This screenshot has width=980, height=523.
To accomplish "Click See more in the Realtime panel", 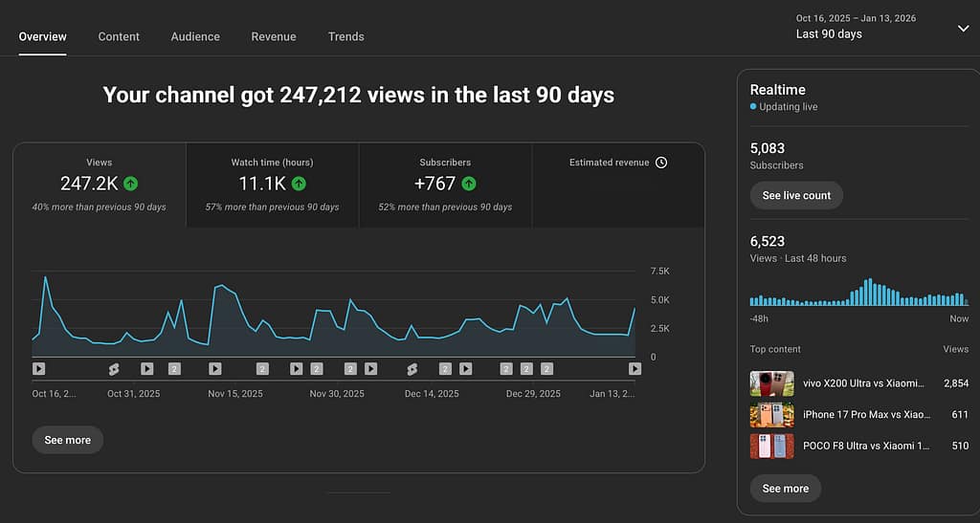I will [785, 489].
